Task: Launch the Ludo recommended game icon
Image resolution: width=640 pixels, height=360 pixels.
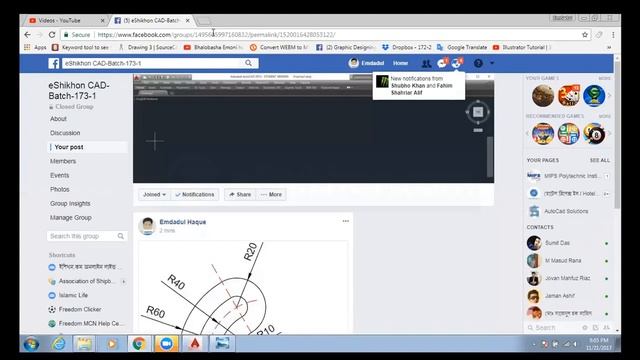Action: click(568, 133)
